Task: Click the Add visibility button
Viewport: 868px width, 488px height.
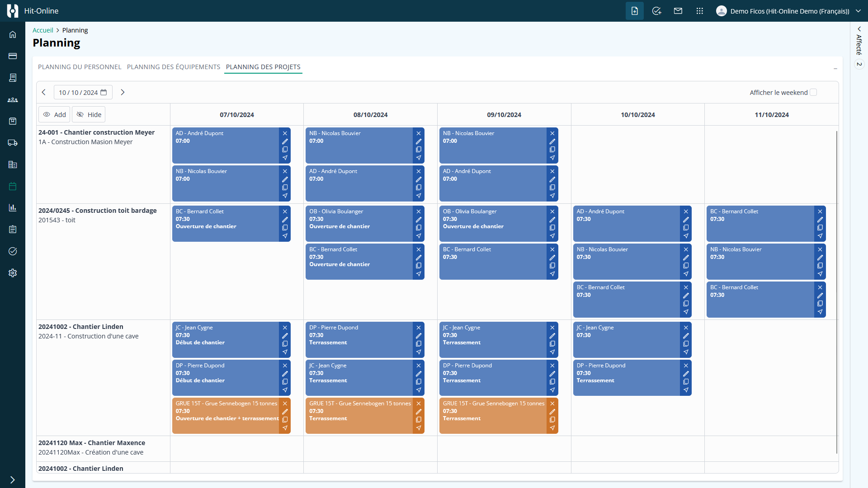Action: (54, 115)
